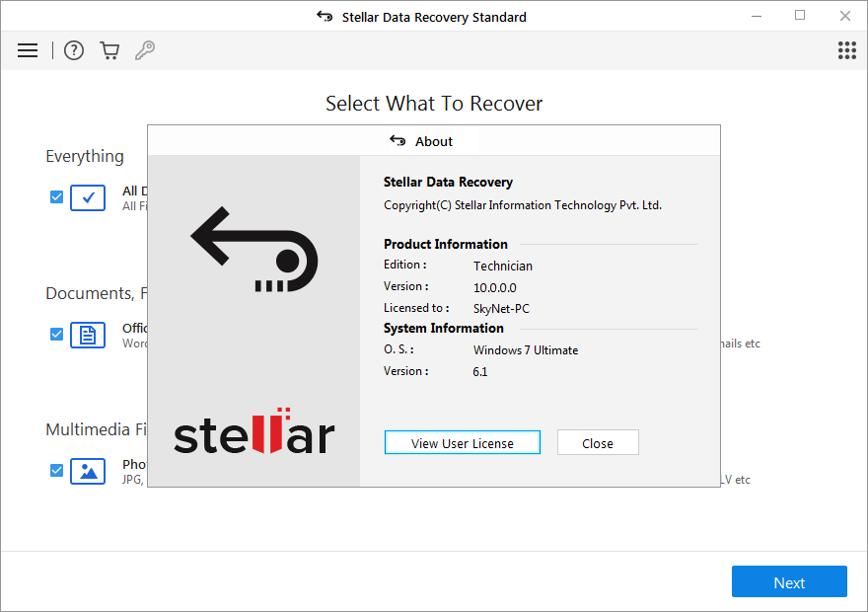The image size is (868, 612).
Task: Click the Licensed to value SkyNet-PC
Action: tap(501, 309)
